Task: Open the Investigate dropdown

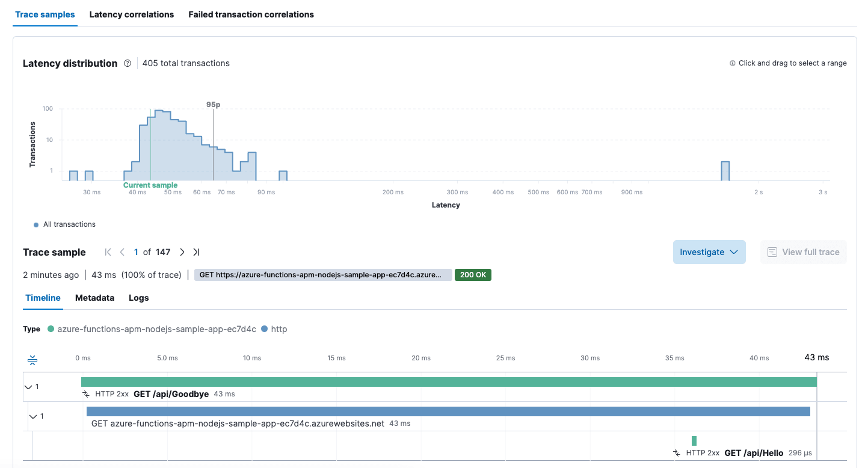Action: point(709,252)
